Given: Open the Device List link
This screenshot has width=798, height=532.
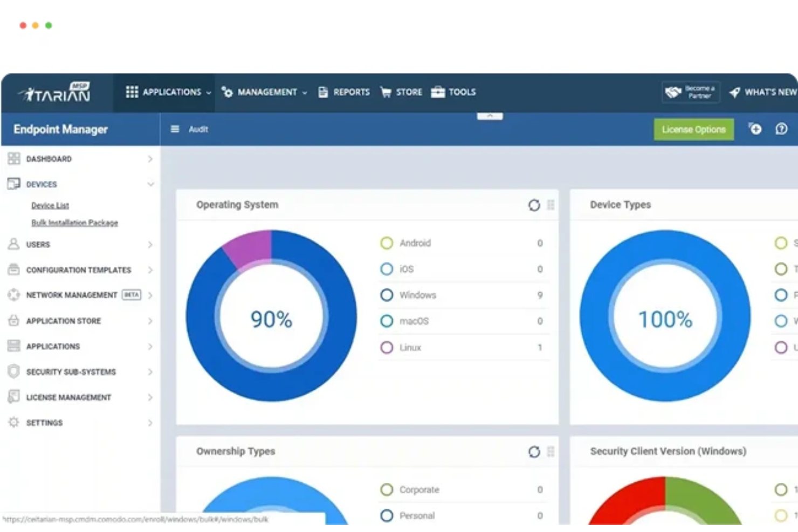Looking at the screenshot, I should click(x=50, y=205).
